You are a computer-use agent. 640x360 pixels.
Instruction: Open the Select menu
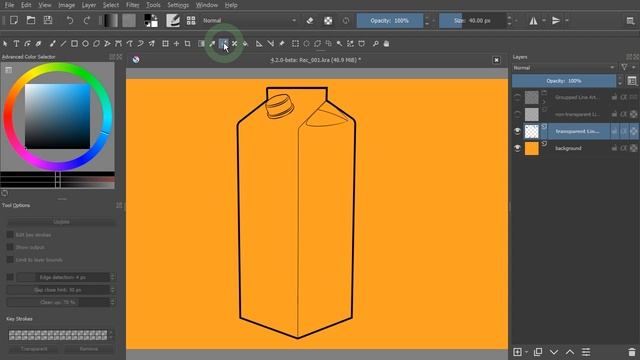[x=111, y=5]
